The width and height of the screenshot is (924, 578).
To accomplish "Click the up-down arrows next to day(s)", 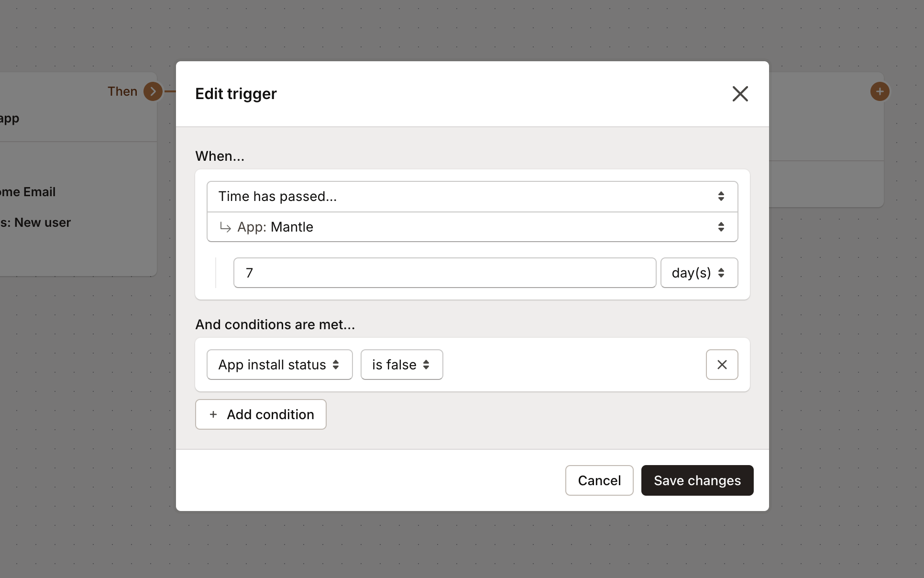I will point(721,273).
